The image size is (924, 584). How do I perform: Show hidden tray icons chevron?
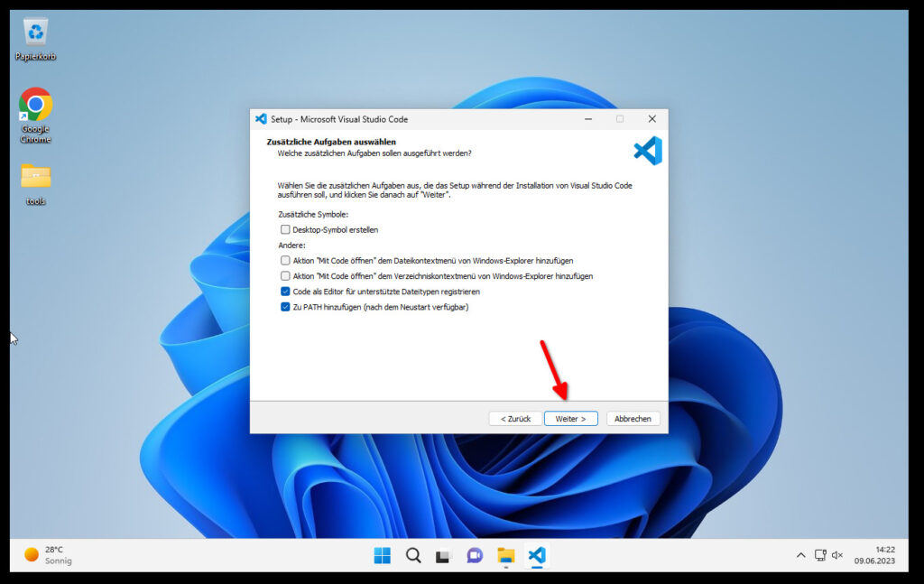click(800, 555)
